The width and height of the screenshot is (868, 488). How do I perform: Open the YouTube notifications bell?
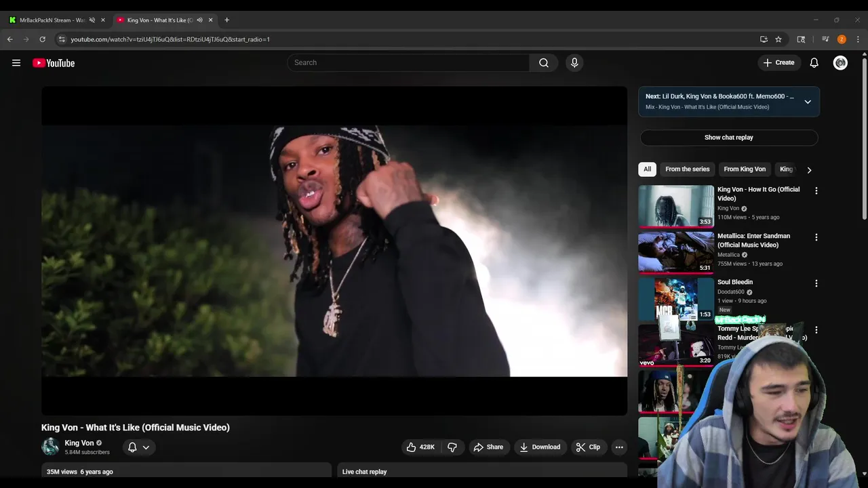click(814, 62)
